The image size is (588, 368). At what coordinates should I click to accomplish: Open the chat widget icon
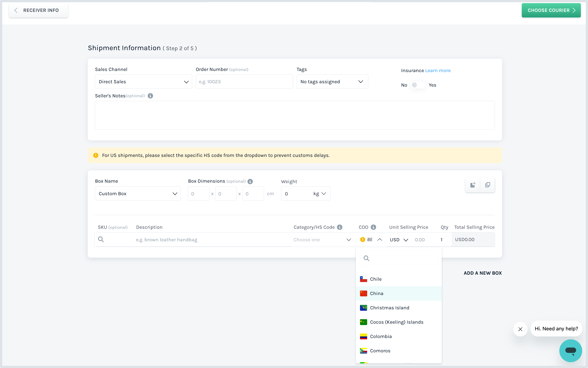pos(571,351)
